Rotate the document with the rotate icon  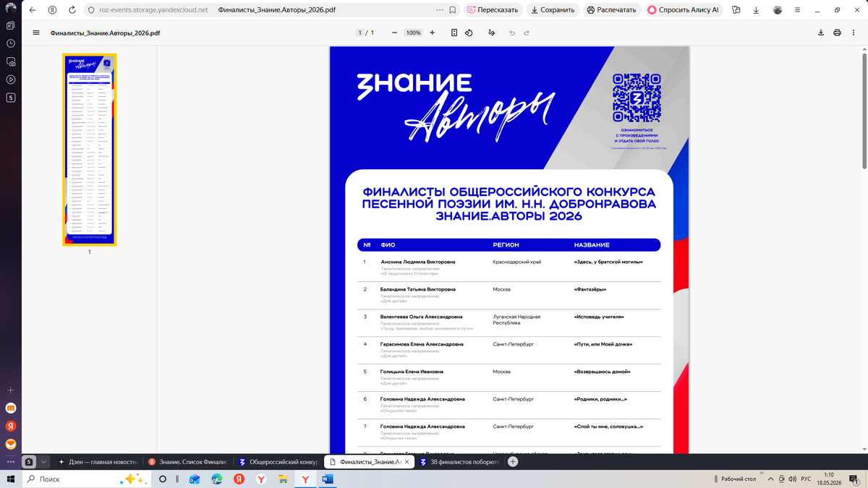[x=469, y=33]
